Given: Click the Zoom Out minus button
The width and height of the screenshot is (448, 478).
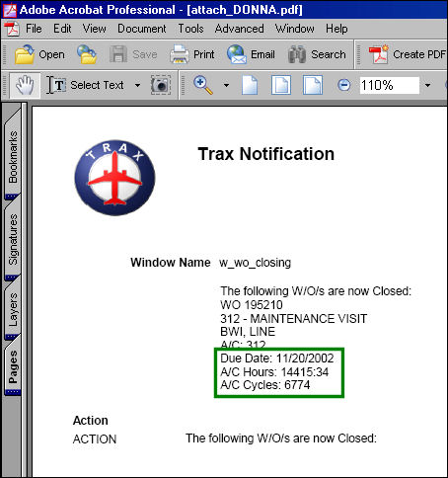Looking at the screenshot, I should coord(344,85).
